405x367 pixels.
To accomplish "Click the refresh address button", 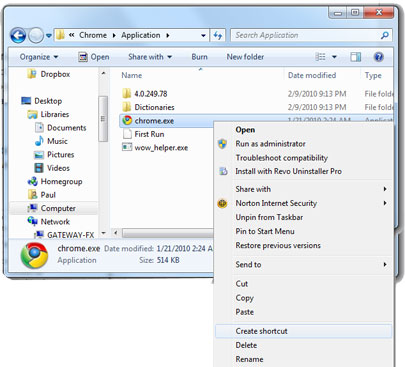I will coord(218,35).
